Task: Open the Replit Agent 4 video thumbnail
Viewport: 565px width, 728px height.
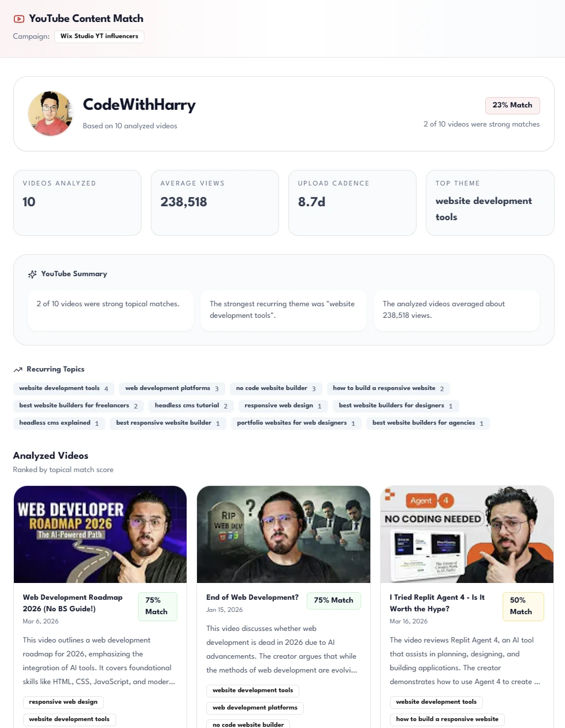Action: (x=467, y=534)
